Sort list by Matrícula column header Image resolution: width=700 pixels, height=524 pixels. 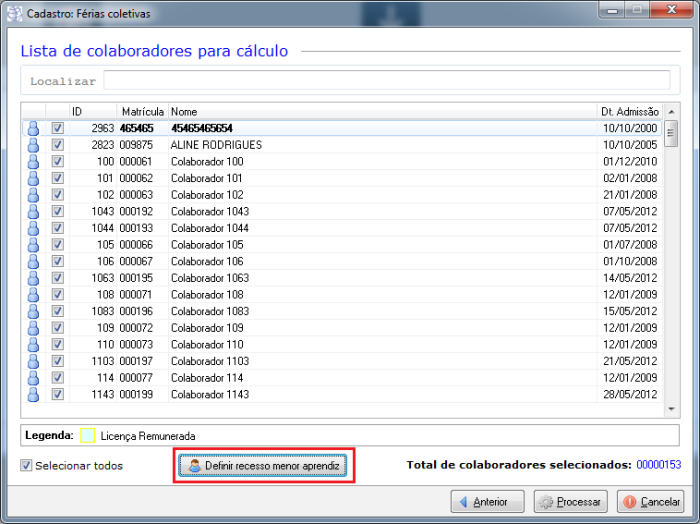142,111
